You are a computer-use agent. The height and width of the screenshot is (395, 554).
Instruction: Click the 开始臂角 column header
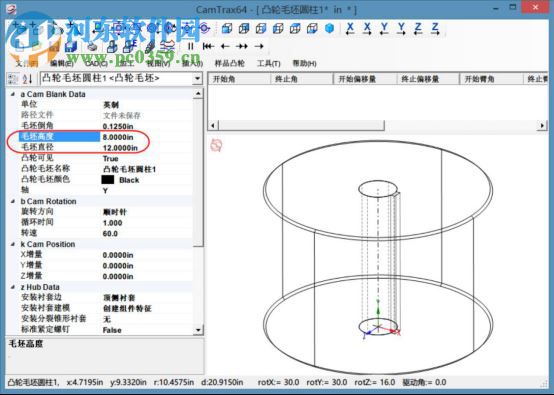point(491,79)
